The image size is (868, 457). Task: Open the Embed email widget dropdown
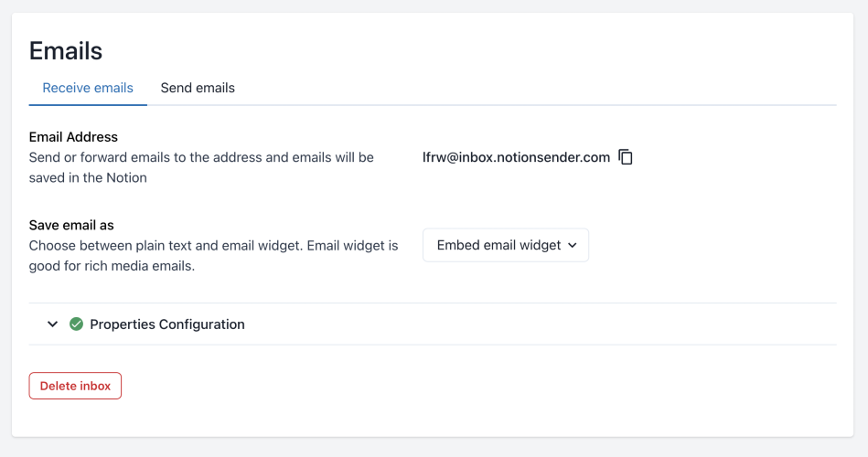click(505, 245)
